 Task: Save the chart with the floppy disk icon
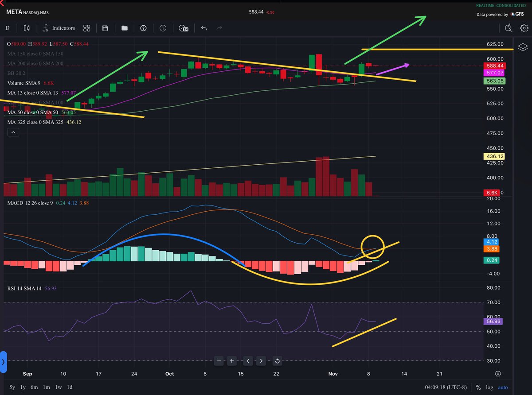coord(105,28)
